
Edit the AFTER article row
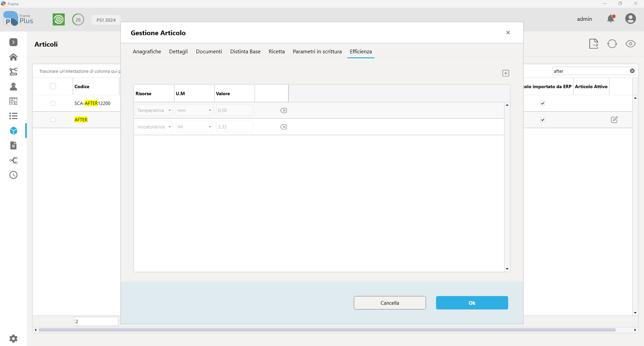point(614,120)
